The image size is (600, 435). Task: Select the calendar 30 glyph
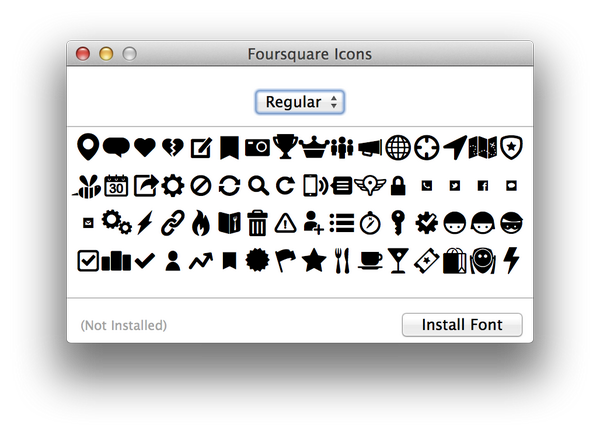click(116, 186)
